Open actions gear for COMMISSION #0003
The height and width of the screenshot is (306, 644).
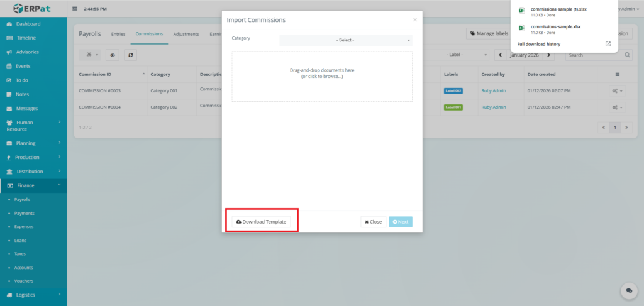pos(618,91)
